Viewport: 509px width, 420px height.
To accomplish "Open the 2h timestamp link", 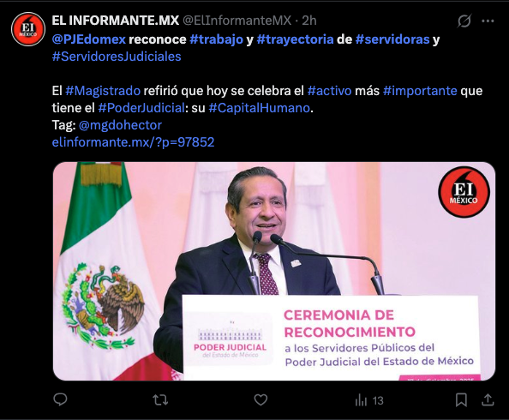I will tap(309, 21).
